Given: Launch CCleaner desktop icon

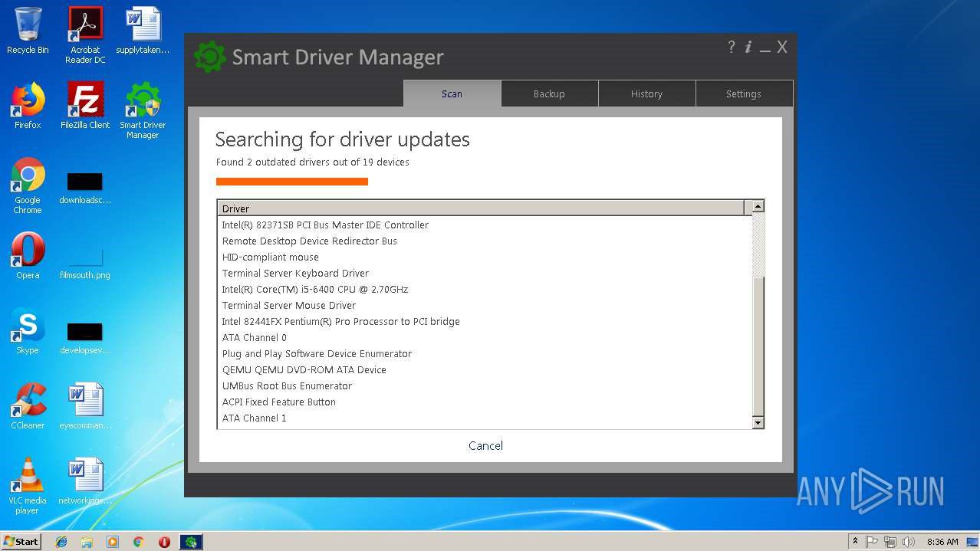Looking at the screenshot, I should click(28, 406).
